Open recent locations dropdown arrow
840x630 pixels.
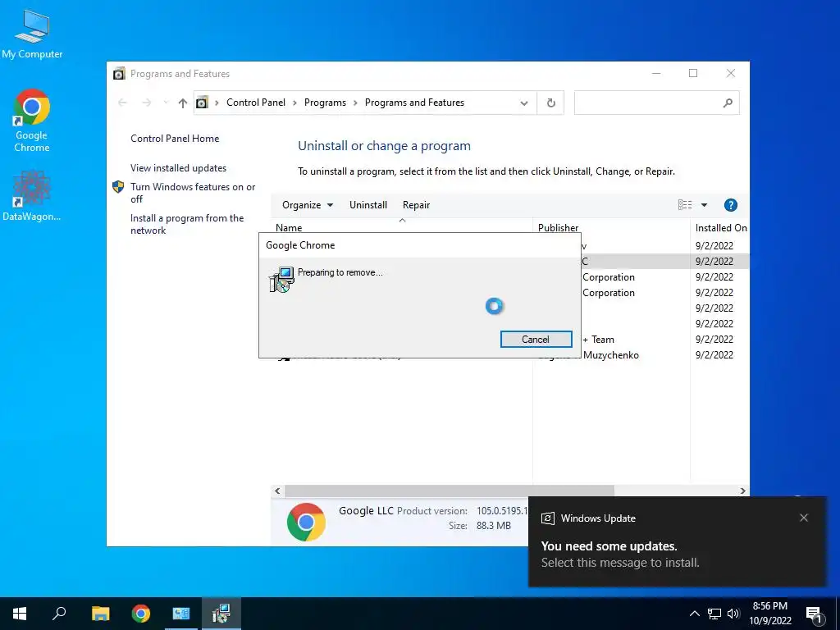point(166,103)
